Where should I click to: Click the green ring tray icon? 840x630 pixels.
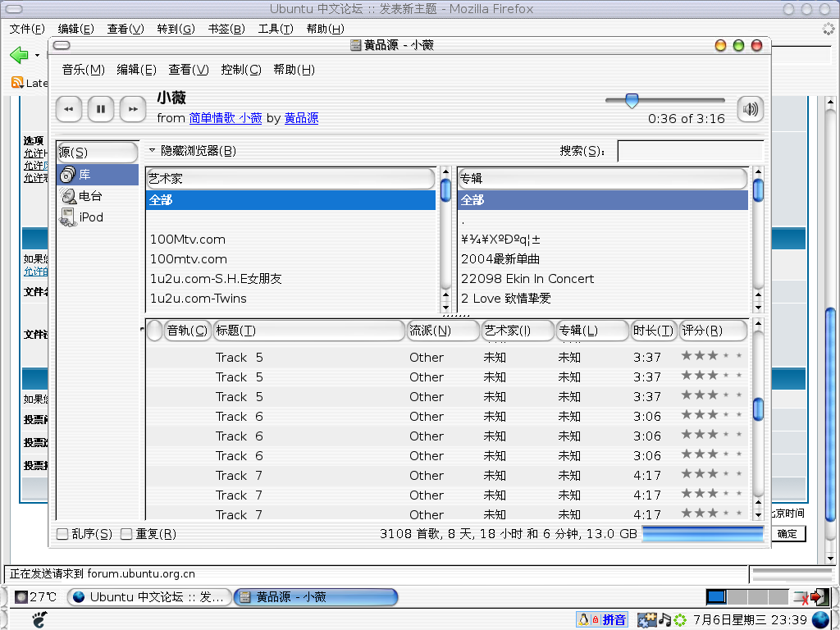680,620
